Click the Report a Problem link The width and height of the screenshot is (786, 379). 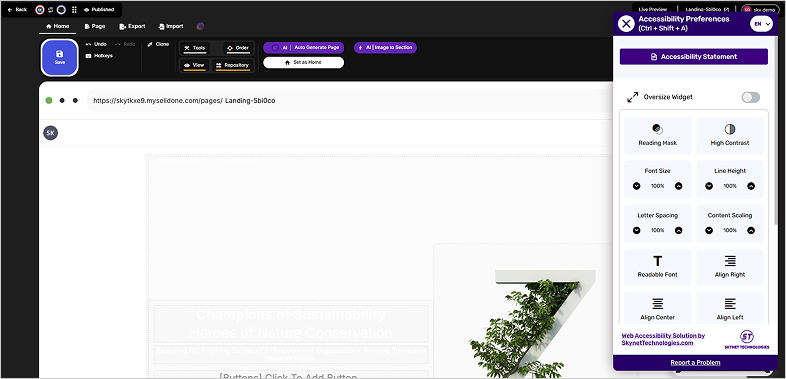point(695,362)
